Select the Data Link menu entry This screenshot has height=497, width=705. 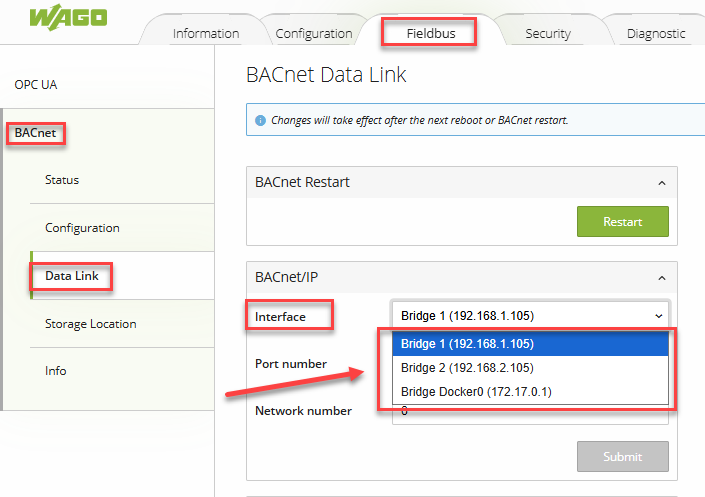(71, 276)
